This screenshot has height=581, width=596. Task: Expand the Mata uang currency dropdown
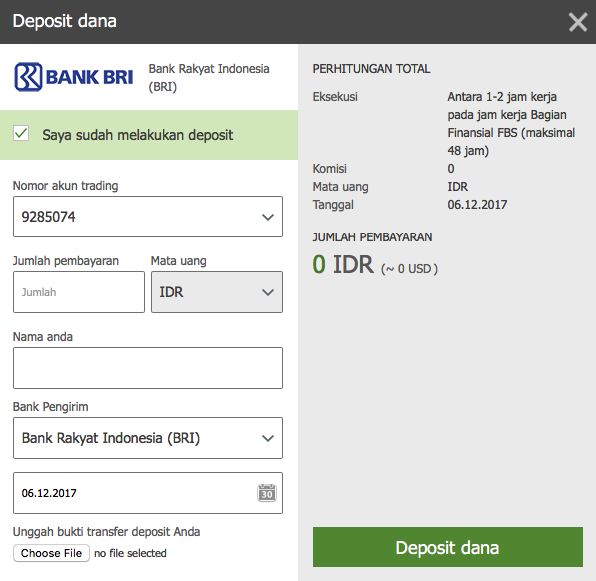point(217,292)
